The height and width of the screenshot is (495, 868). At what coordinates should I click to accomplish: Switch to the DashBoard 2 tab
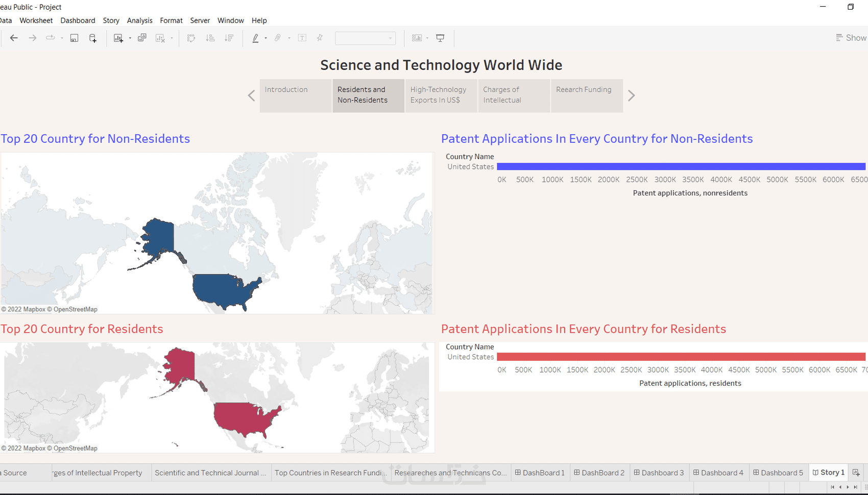pos(599,473)
